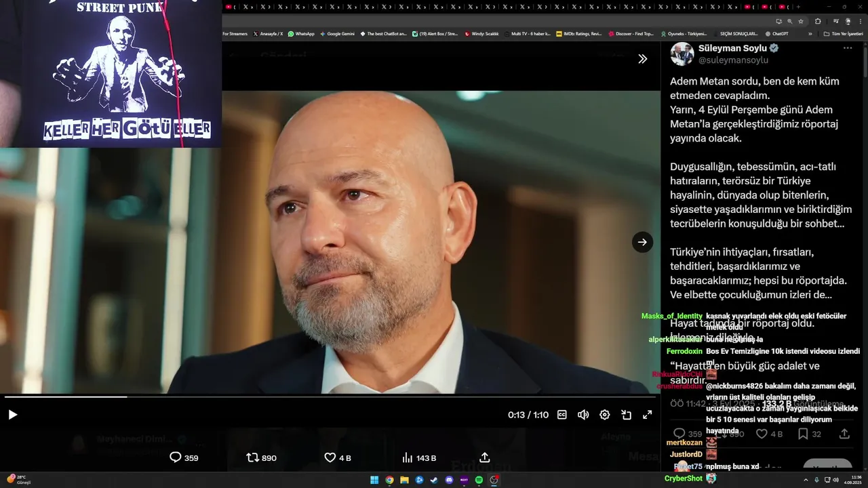Image resolution: width=868 pixels, height=488 pixels.
Task: Open the Discover - Find Top bookmark
Action: 631,33
